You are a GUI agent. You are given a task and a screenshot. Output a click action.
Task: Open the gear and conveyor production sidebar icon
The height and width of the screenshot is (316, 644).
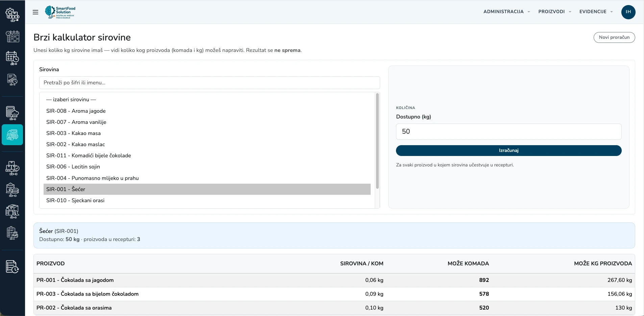click(x=13, y=15)
